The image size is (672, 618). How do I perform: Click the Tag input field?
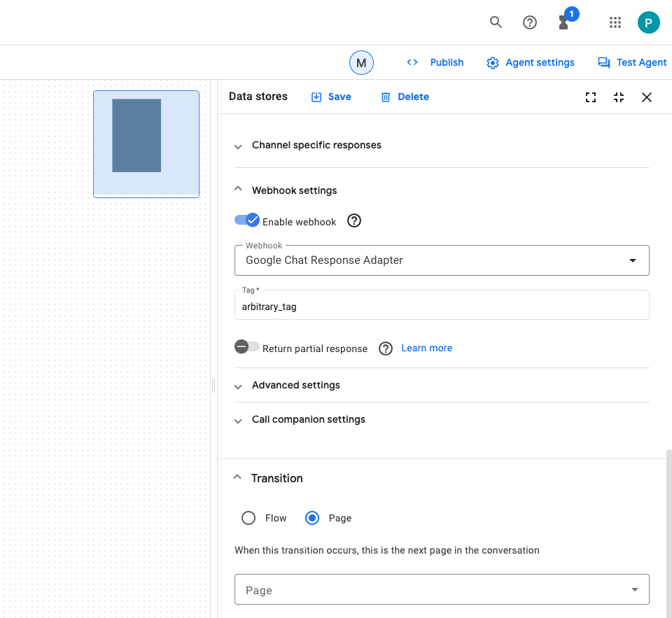pyautogui.click(x=442, y=306)
